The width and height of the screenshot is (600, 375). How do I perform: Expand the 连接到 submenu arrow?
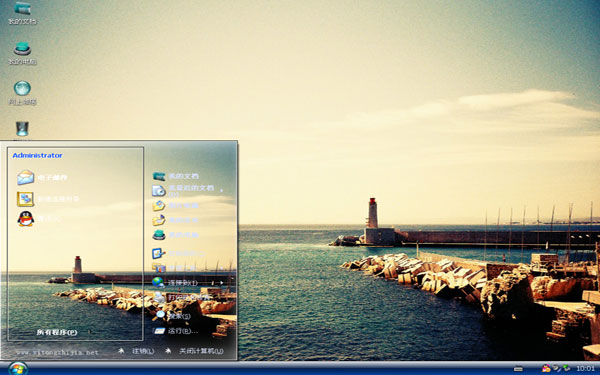point(221,283)
